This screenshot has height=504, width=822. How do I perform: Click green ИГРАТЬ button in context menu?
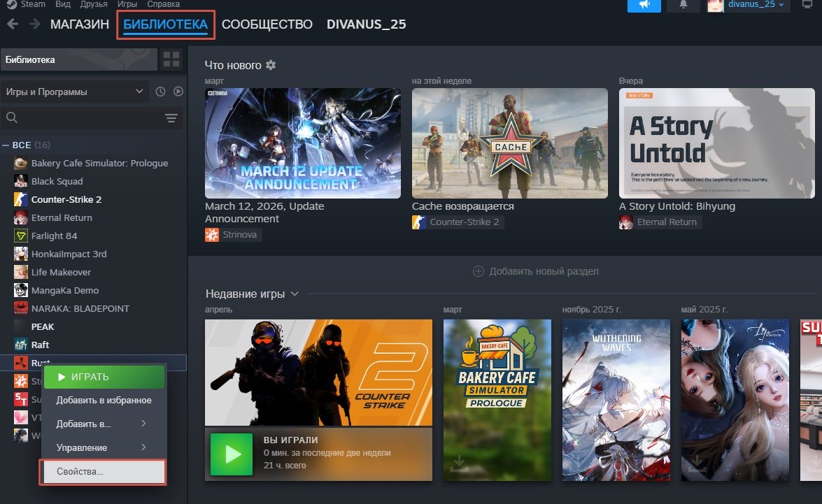pos(104,377)
